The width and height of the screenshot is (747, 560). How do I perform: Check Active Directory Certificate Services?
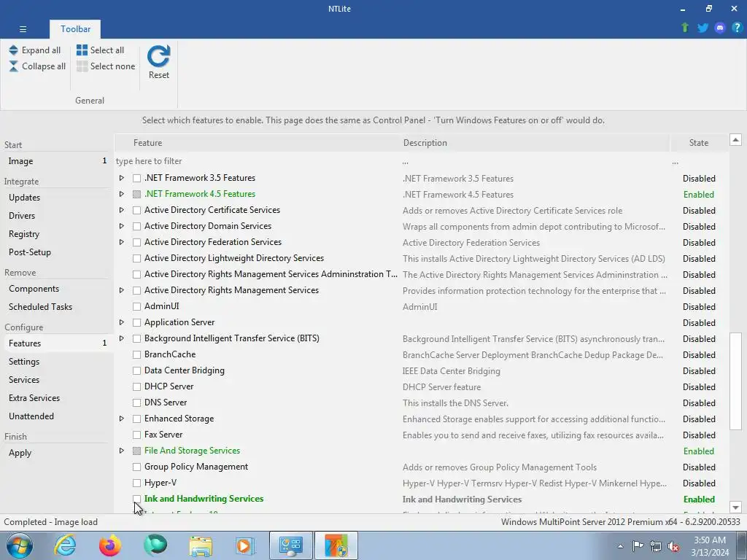click(136, 210)
